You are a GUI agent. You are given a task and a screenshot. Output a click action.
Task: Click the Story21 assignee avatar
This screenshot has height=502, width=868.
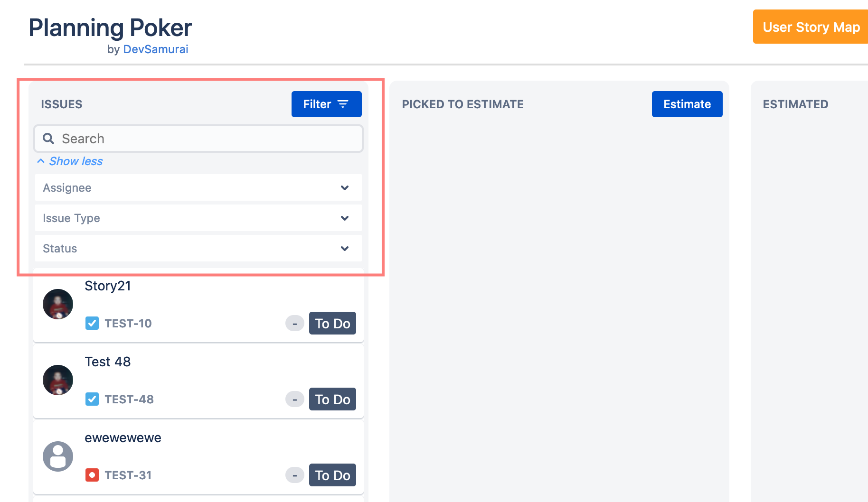pos(58,304)
